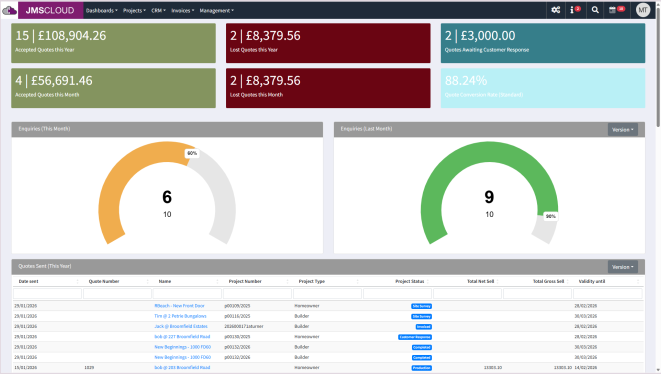The image size is (661, 374).
Task: Select project number p00109/2025 cell
Action: click(x=237, y=306)
